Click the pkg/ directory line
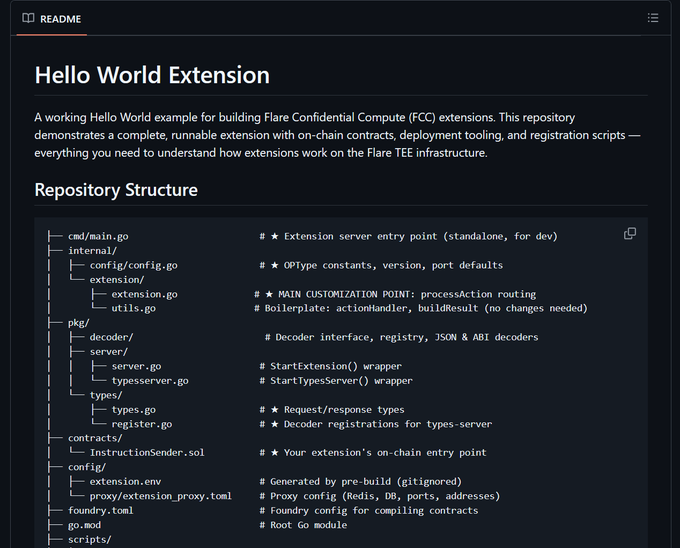 pos(78,323)
